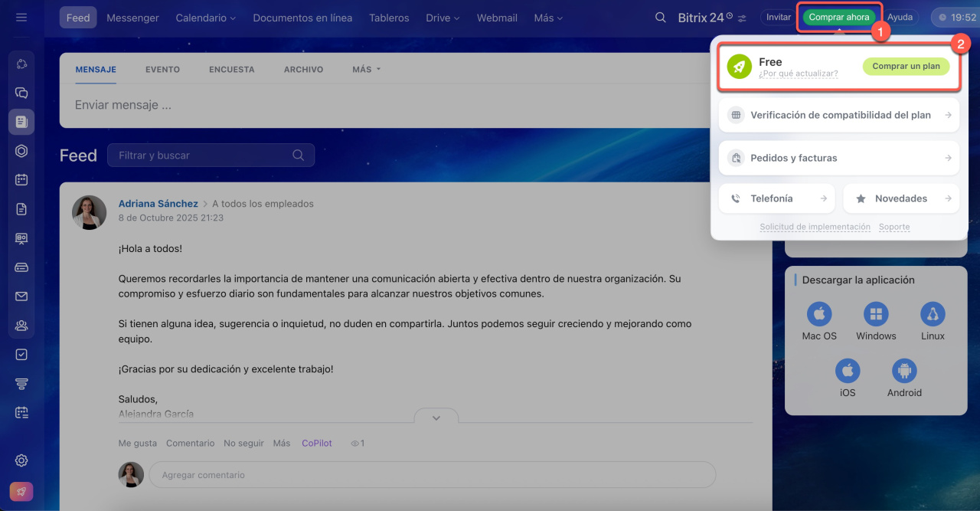Open the Mail icon in left sidebar
This screenshot has height=511, width=980.
point(21,296)
